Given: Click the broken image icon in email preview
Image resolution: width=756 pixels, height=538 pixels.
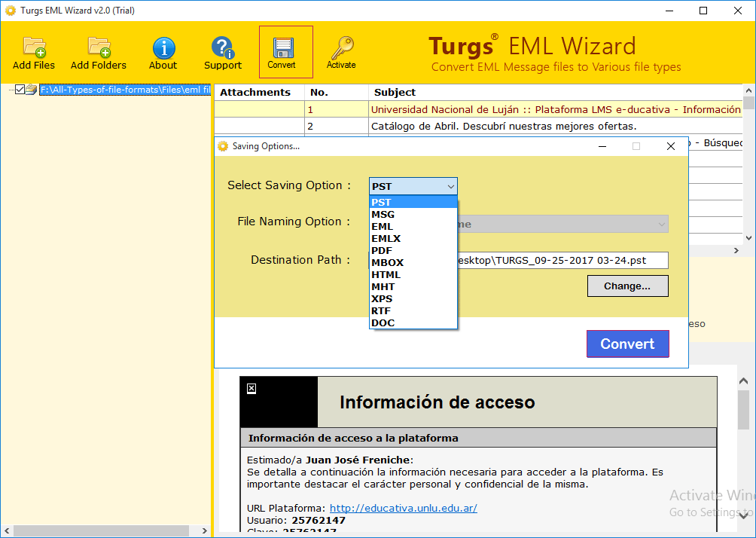Looking at the screenshot, I should tap(251, 388).
